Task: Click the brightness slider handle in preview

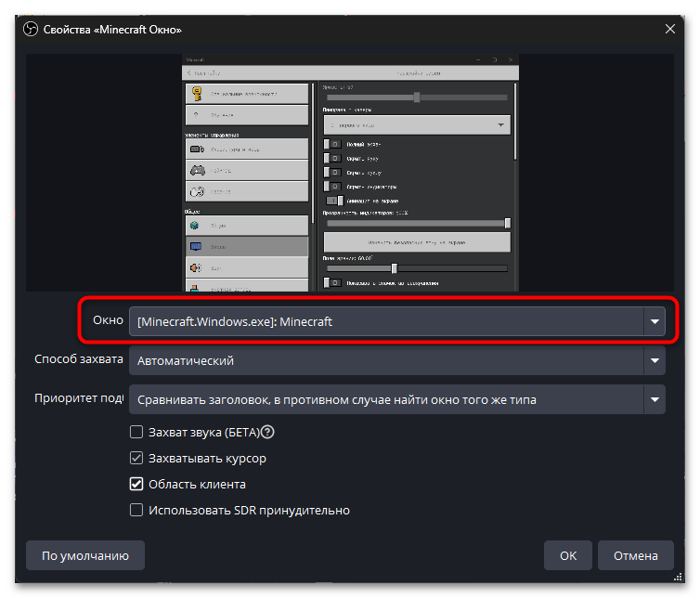Action: coord(417,97)
